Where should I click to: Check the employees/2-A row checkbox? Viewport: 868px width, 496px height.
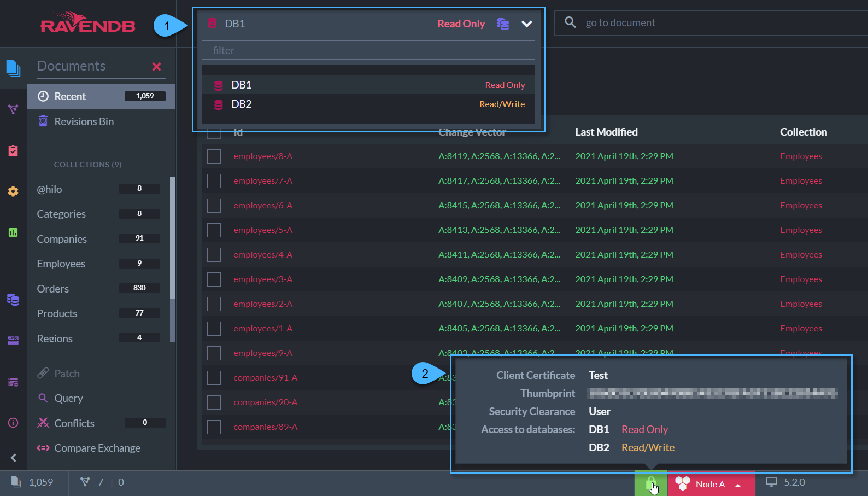214,304
